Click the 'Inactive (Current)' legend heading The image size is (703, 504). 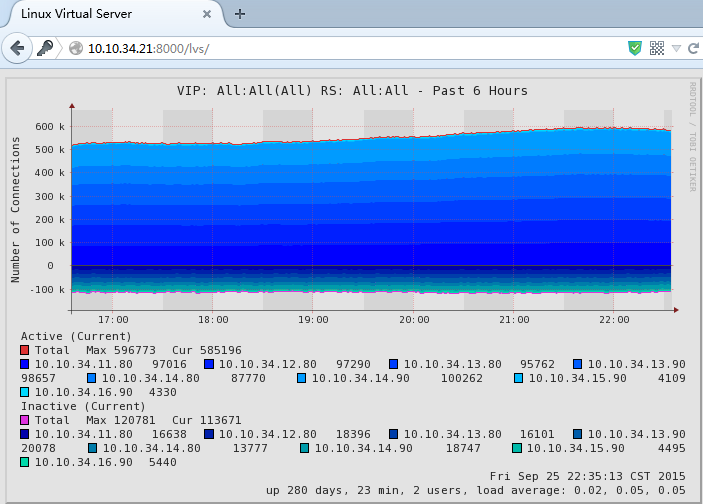(x=83, y=406)
